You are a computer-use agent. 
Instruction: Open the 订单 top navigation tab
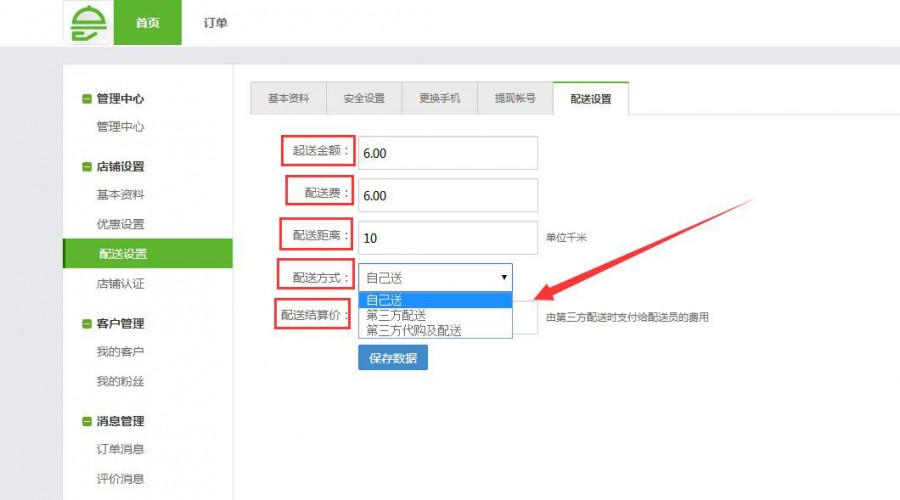tap(215, 22)
